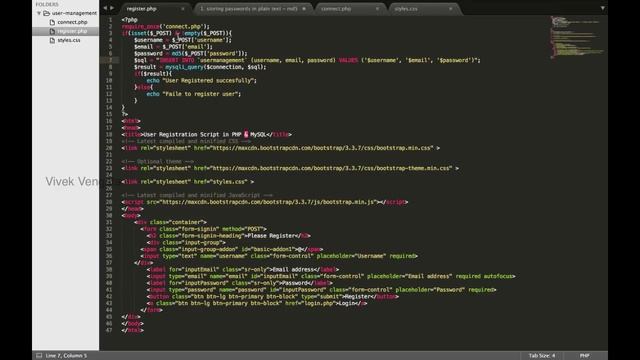640x360 pixels.
Task: Click placeholder="Password" on line 41
Action: [430, 290]
